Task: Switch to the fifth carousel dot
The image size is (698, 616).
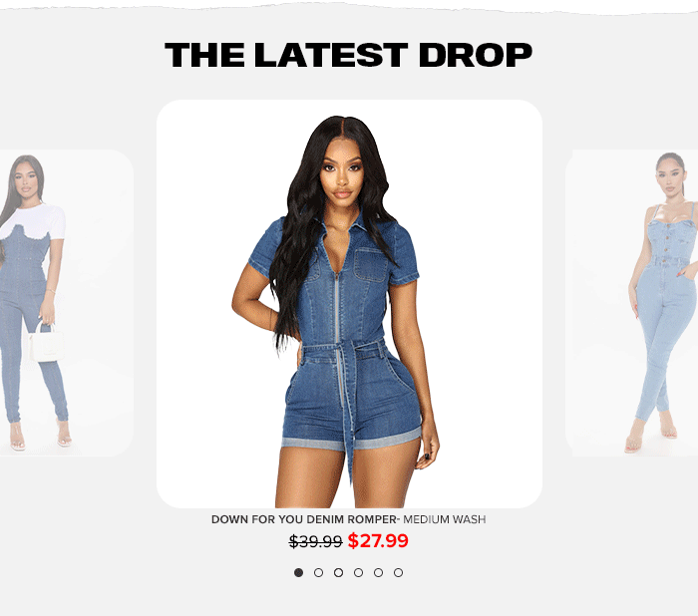Action: [x=378, y=572]
